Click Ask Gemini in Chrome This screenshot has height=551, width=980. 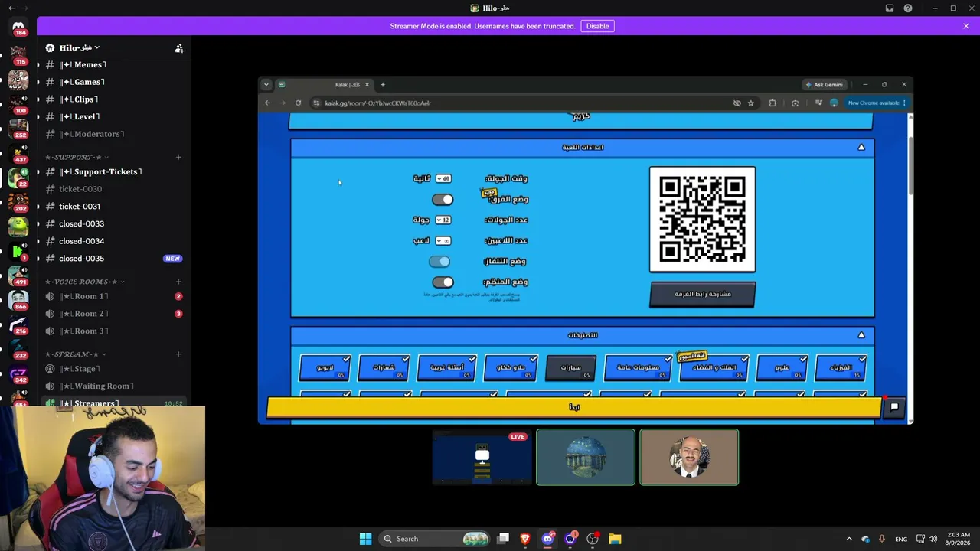click(824, 85)
